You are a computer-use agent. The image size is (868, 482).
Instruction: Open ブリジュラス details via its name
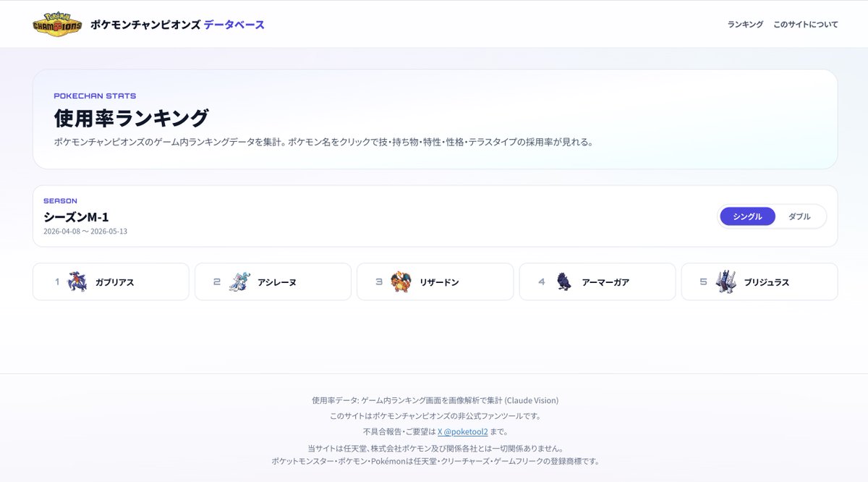click(769, 282)
